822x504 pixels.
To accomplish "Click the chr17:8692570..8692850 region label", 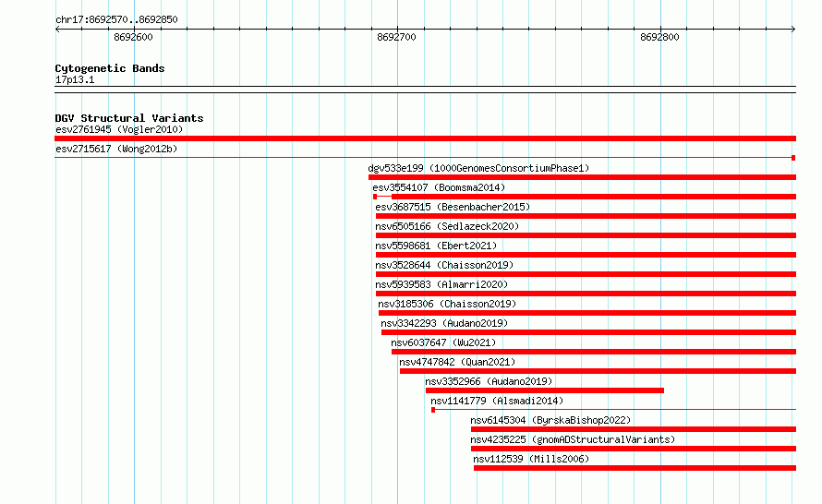I will point(116,19).
